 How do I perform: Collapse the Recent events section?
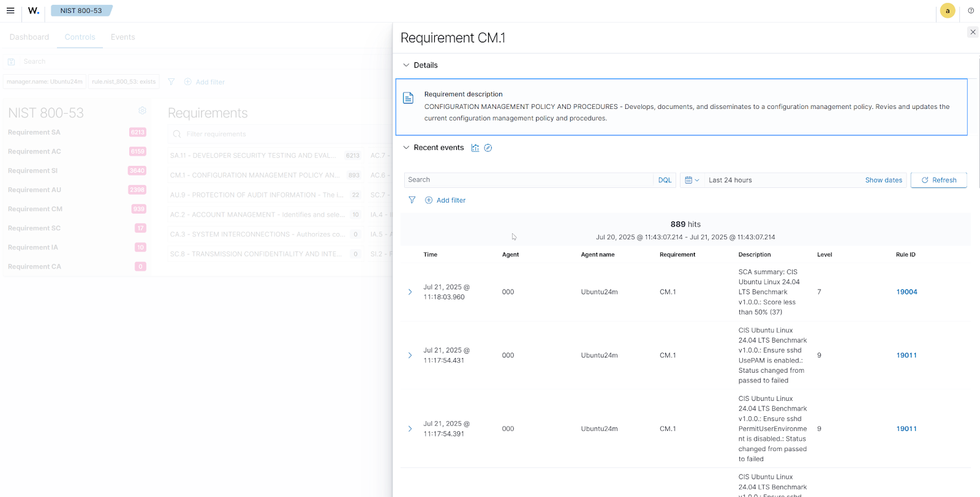(406, 148)
